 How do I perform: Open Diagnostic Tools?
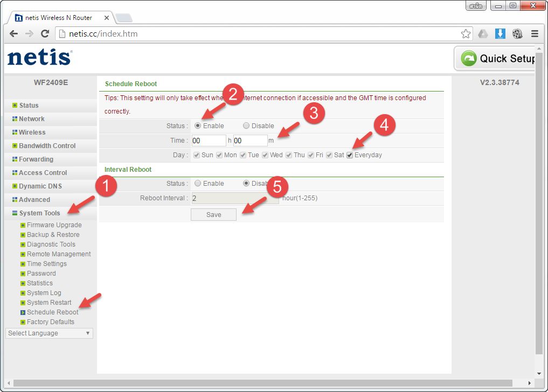(x=51, y=244)
